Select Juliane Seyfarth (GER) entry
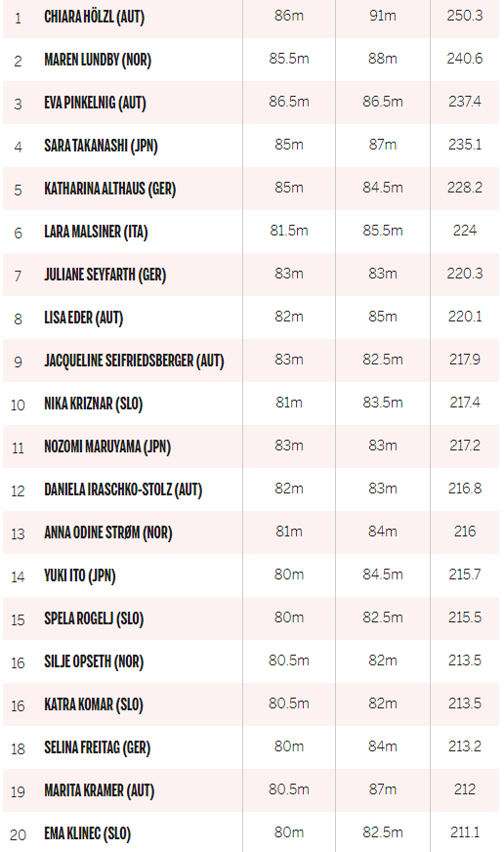Viewport: 504px width, 852px height. tap(105, 275)
